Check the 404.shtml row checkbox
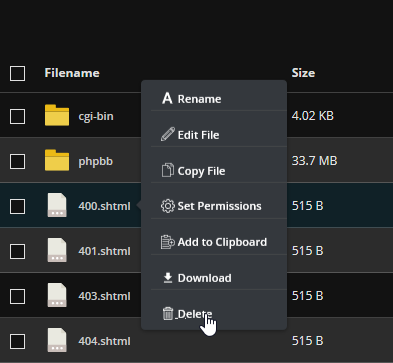Image resolution: width=393 pixels, height=363 pixels. tap(17, 341)
